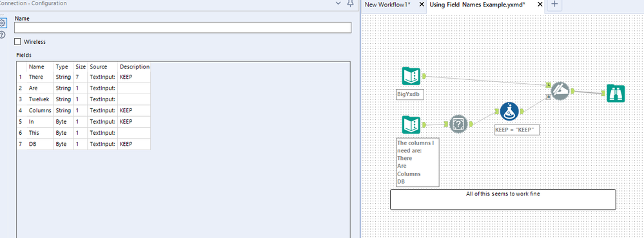Select the 'All of this seems to work fine' comment box
Screen dimensions: 644x238
(503, 199)
